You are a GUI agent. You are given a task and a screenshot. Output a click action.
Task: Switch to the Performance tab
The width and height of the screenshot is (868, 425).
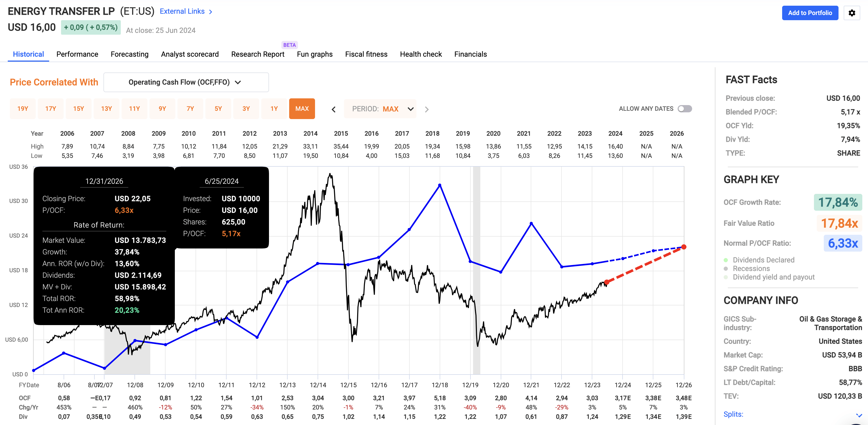77,54
